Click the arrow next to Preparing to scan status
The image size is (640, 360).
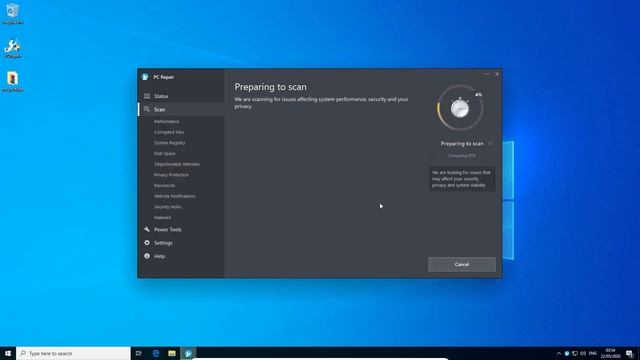tap(491, 144)
